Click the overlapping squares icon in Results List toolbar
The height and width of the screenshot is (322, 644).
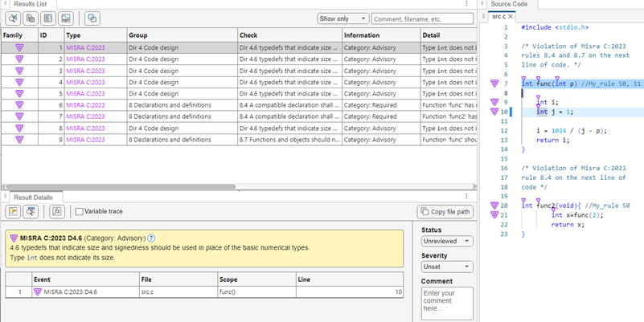pyautogui.click(x=92, y=18)
